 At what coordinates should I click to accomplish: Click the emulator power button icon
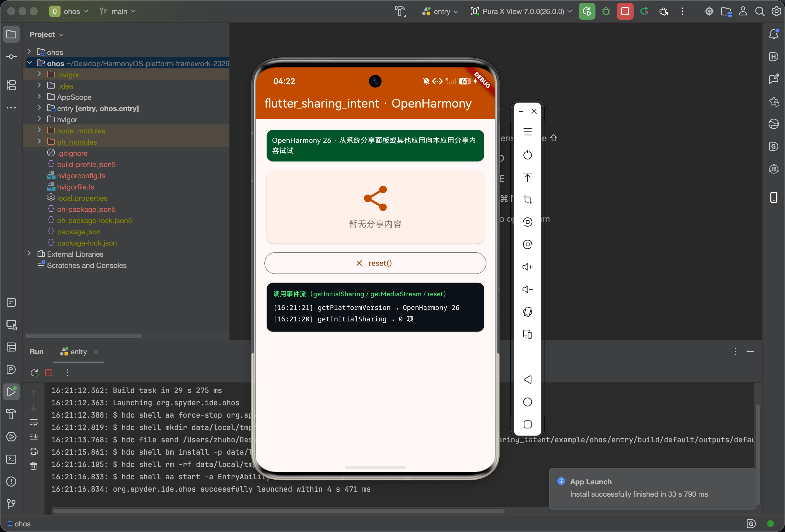(527, 155)
